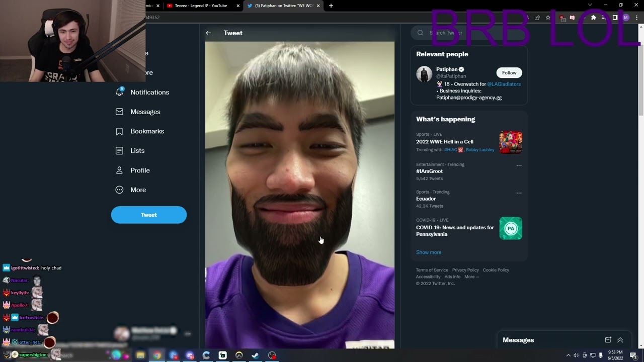Click Accessibility footer link
The width and height of the screenshot is (644, 362).
coord(428,277)
